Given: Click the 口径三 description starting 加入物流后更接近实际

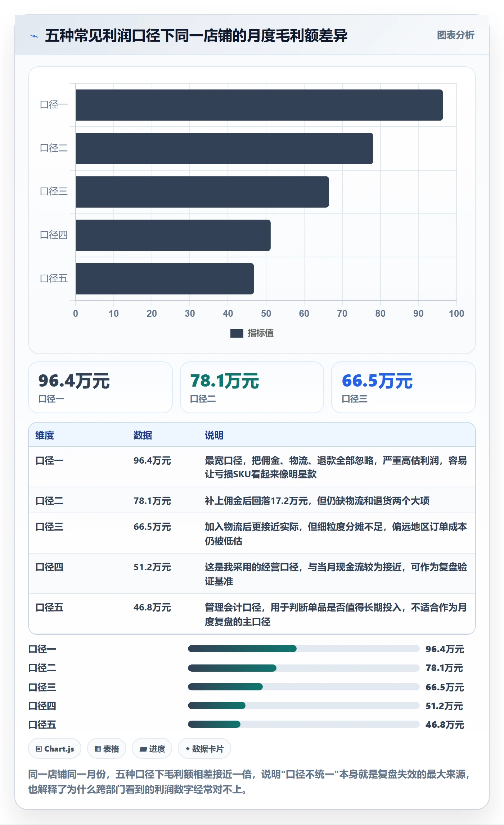Looking at the screenshot, I should 336,534.
